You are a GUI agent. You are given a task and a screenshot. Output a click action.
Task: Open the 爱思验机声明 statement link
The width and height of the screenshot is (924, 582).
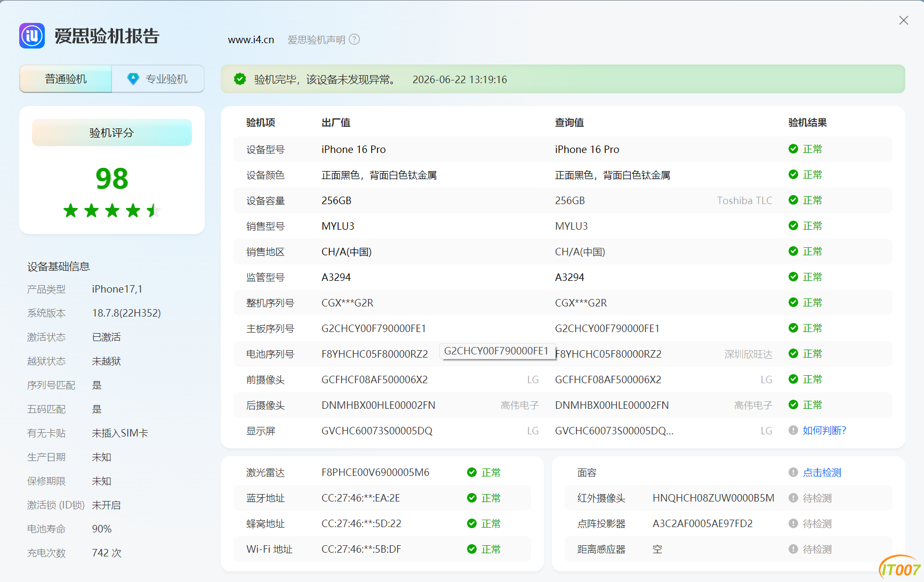point(317,39)
